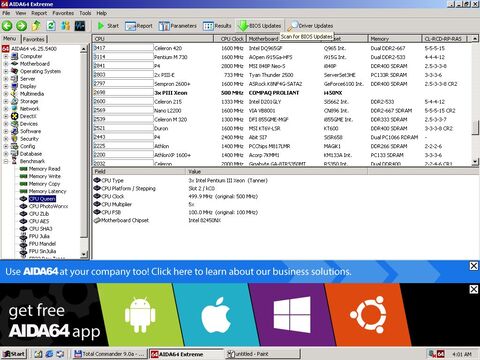Click the tree panel scroll down arrow
This screenshot has height=360, width=480.
[84, 254]
